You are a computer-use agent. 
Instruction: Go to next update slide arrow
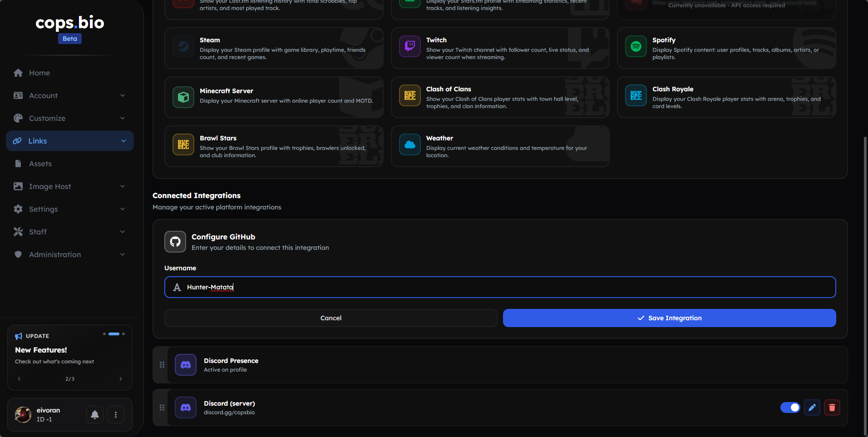[x=120, y=379]
